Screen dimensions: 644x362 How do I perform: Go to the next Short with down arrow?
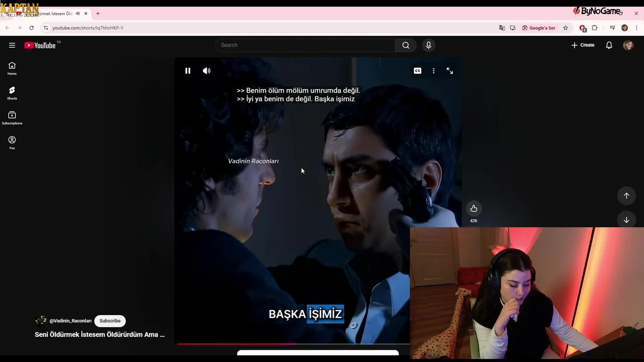click(626, 220)
